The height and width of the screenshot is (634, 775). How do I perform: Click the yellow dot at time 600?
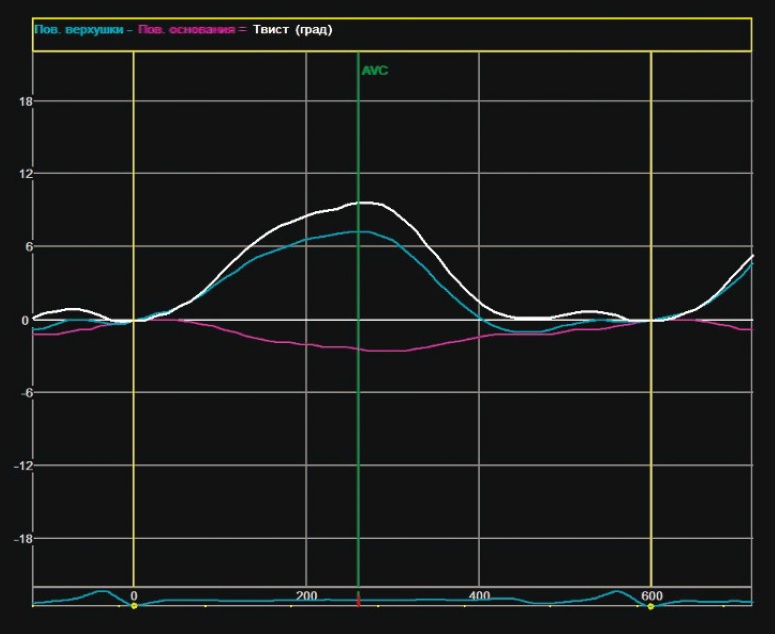(651, 606)
